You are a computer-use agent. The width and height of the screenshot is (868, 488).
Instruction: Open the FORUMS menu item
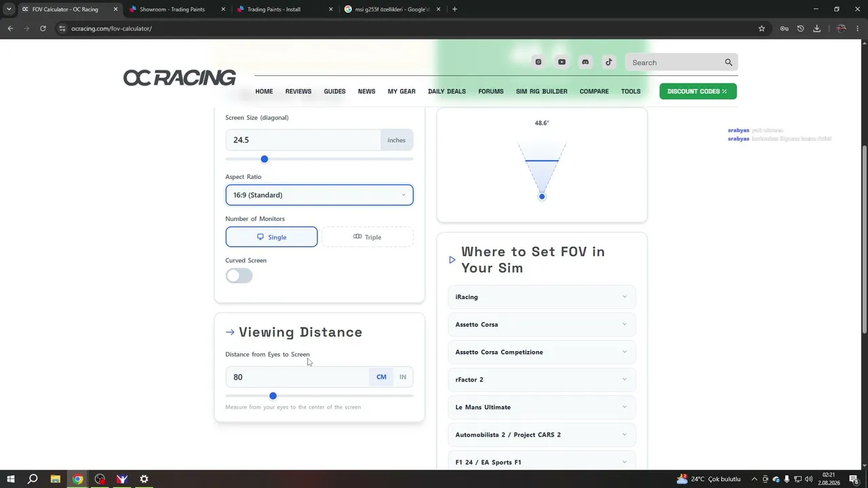(491, 91)
